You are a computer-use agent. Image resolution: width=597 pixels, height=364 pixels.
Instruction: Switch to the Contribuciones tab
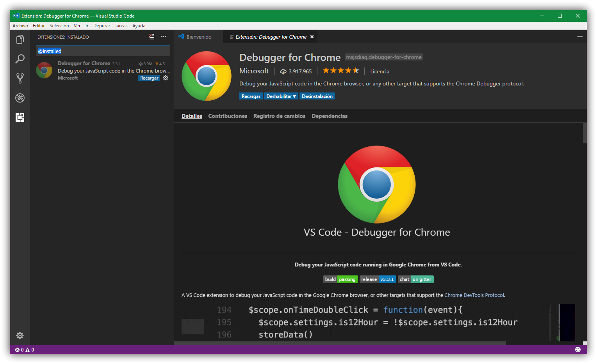tap(228, 116)
